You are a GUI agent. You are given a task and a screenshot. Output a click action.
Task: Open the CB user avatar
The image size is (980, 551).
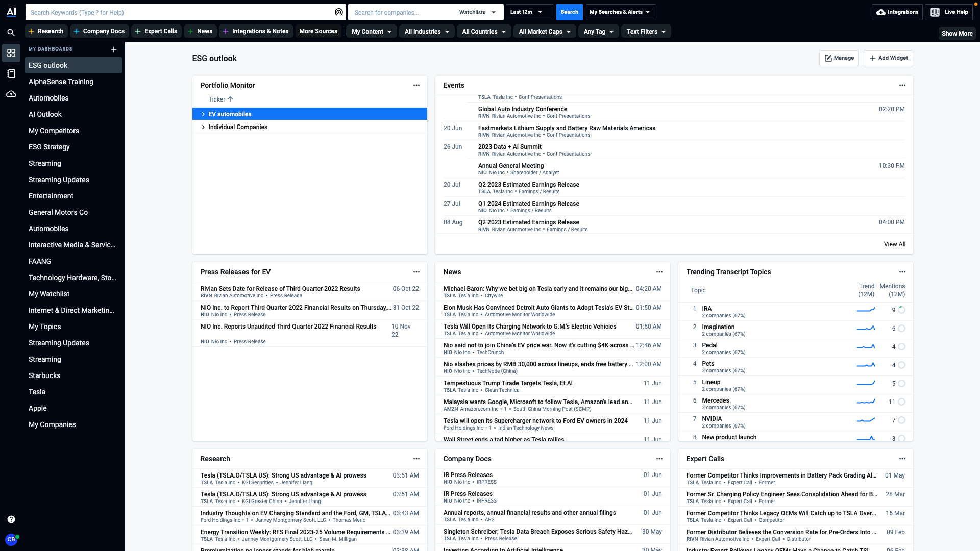pos(11,539)
